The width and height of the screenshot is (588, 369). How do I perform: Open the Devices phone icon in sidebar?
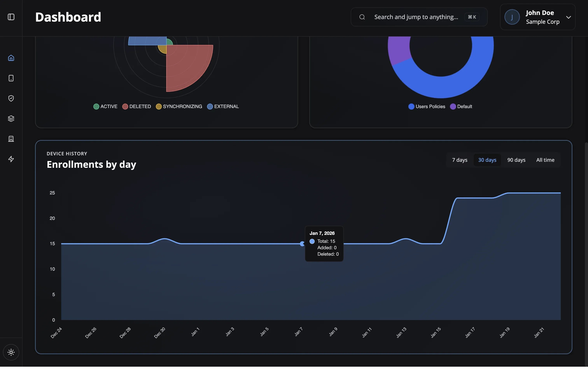[11, 78]
